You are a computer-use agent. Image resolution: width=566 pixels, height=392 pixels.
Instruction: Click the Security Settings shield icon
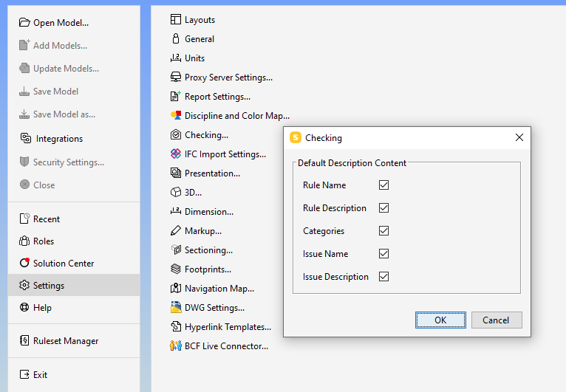point(24,162)
